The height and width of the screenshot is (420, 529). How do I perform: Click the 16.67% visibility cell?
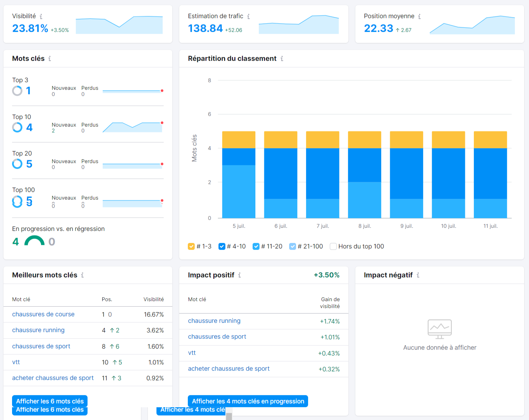pyautogui.click(x=154, y=314)
